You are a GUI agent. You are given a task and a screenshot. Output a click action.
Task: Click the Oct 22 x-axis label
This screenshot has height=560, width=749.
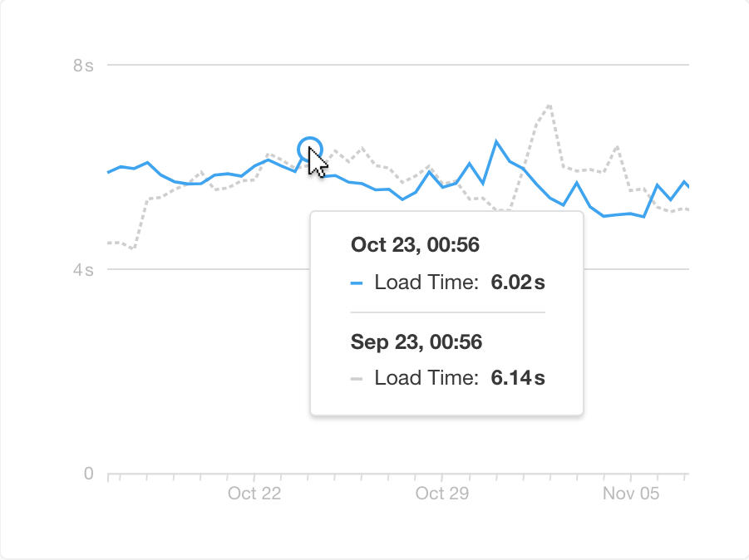[x=254, y=494]
